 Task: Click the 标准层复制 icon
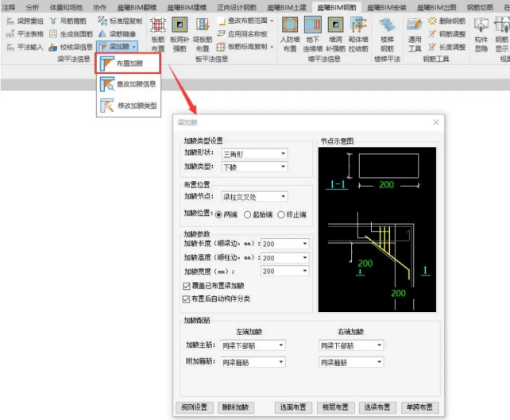[x=102, y=21]
